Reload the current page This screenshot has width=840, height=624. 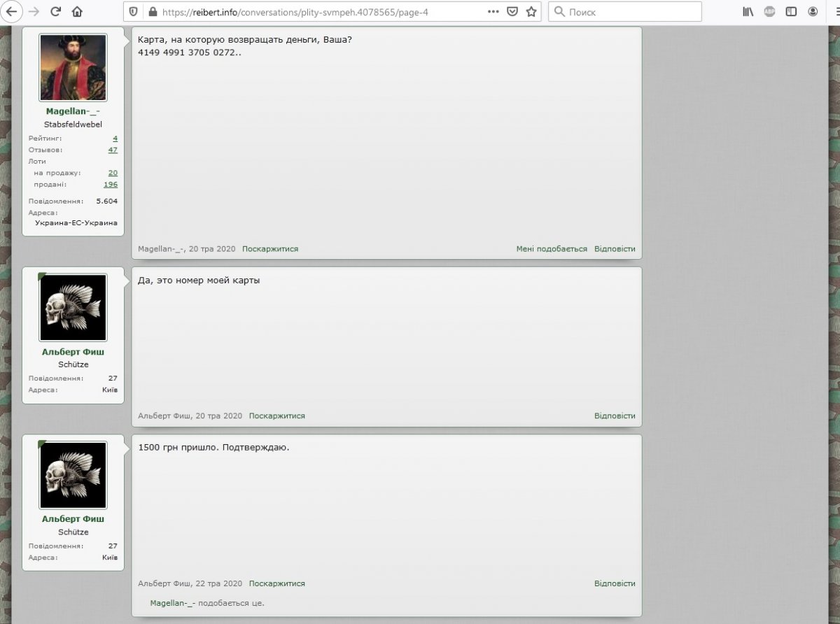click(55, 11)
